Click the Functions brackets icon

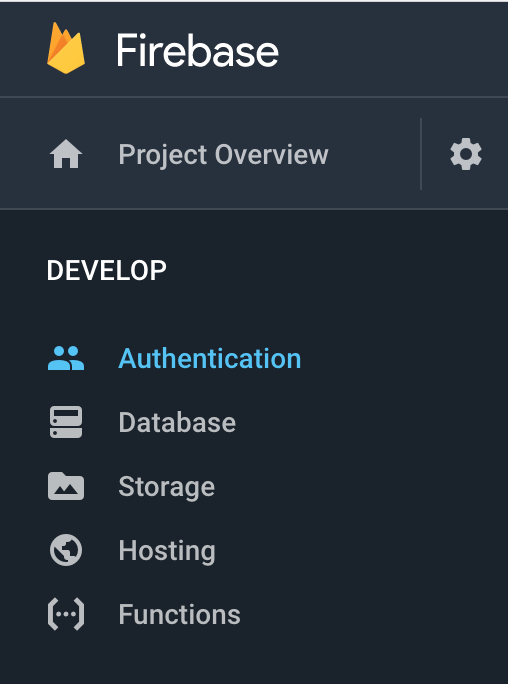pyautogui.click(x=66, y=614)
